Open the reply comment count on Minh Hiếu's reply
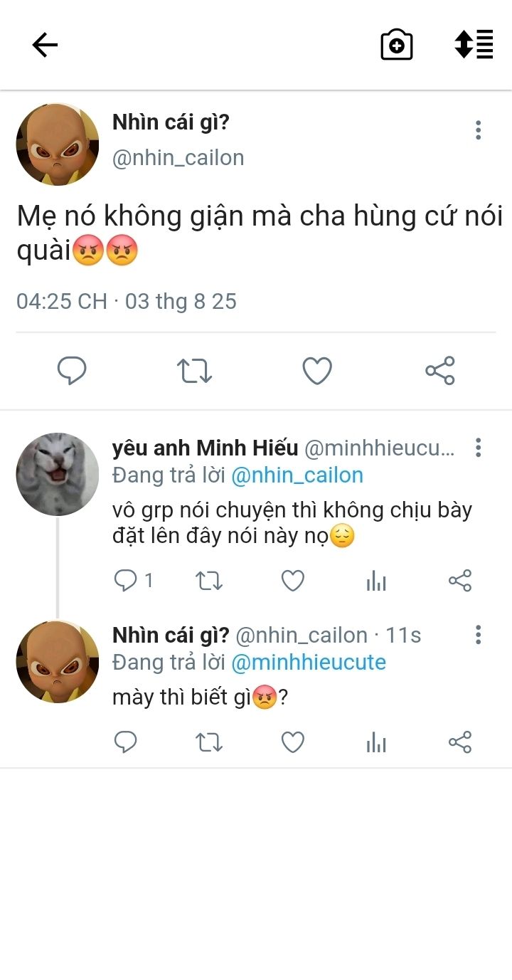The width and height of the screenshot is (512, 980). coord(134,581)
